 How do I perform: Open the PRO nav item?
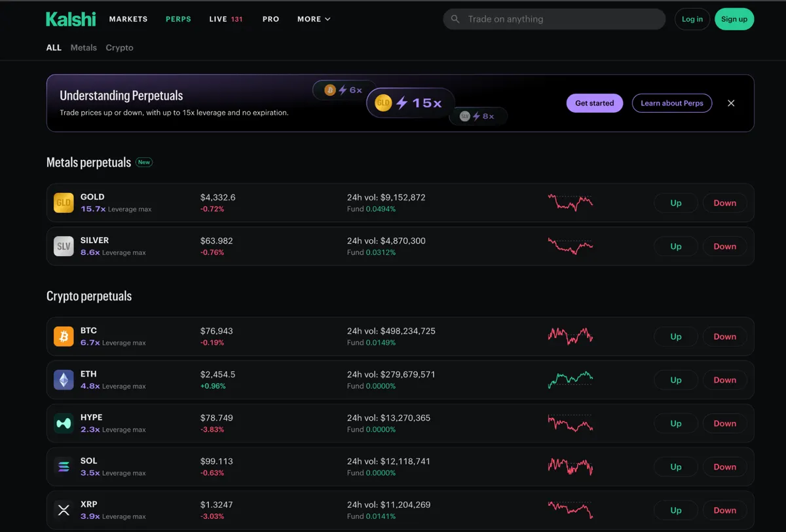pyautogui.click(x=271, y=19)
